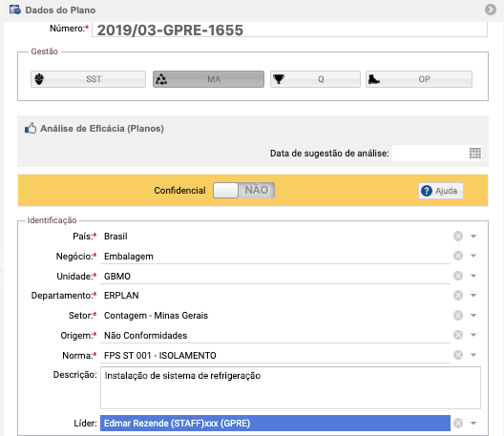Toggle the SST management button
Image resolution: width=504 pixels, height=436 pixels.
pos(88,79)
